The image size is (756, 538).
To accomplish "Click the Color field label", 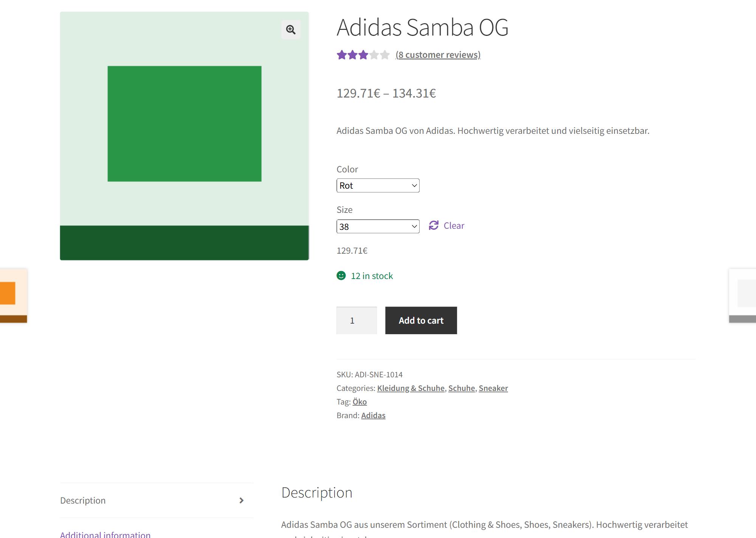I will [x=347, y=169].
